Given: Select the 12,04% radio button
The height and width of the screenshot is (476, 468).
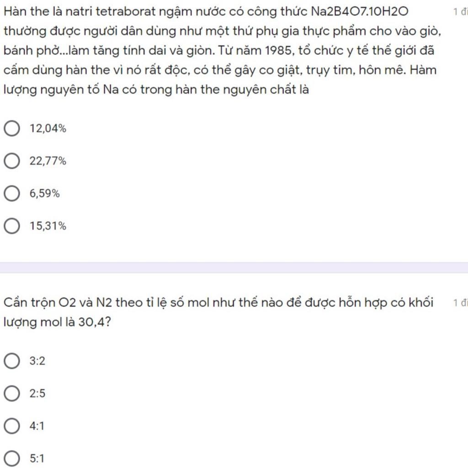Looking at the screenshot, I should pyautogui.click(x=12, y=128).
